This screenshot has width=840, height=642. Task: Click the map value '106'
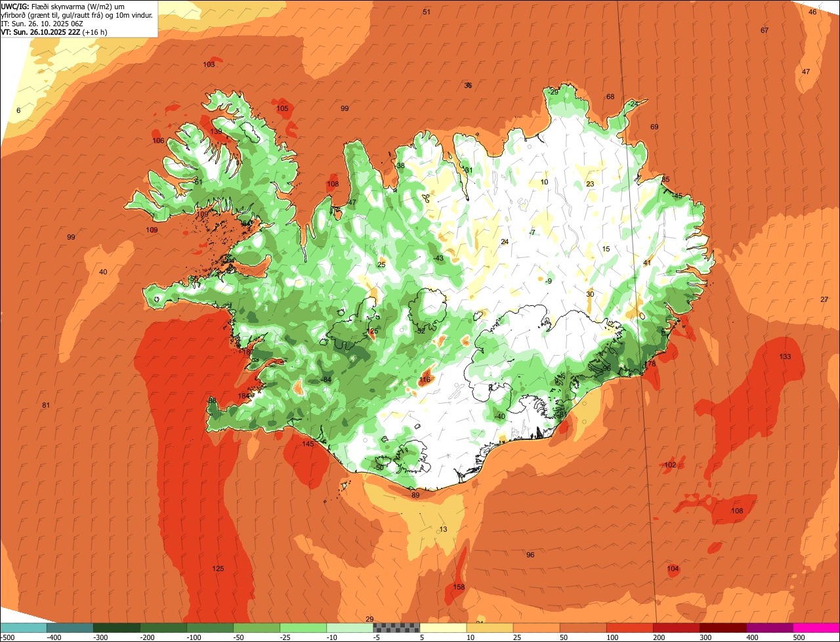coord(158,140)
